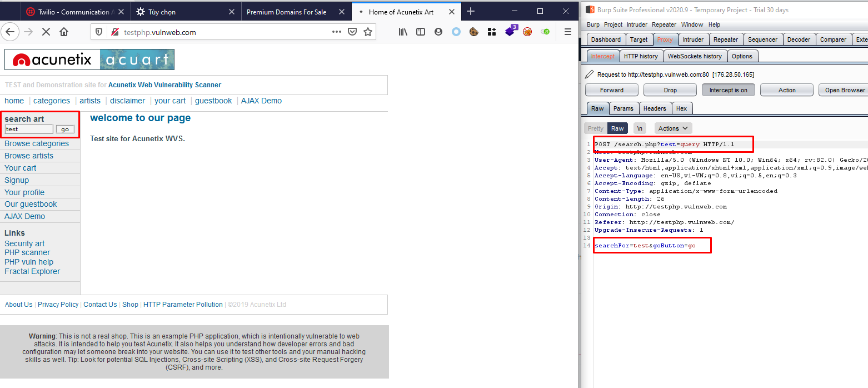
Task: Open the Privacy Policy footer link
Action: [x=58, y=305]
